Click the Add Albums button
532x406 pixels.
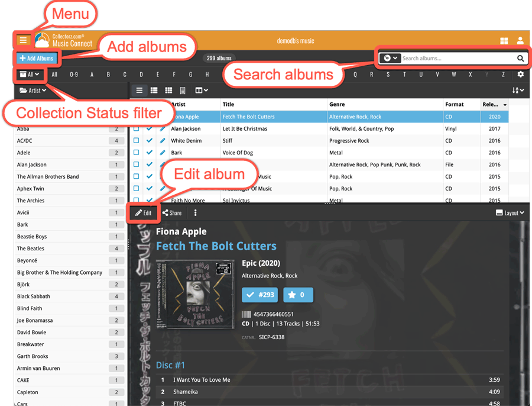pyautogui.click(x=36, y=59)
